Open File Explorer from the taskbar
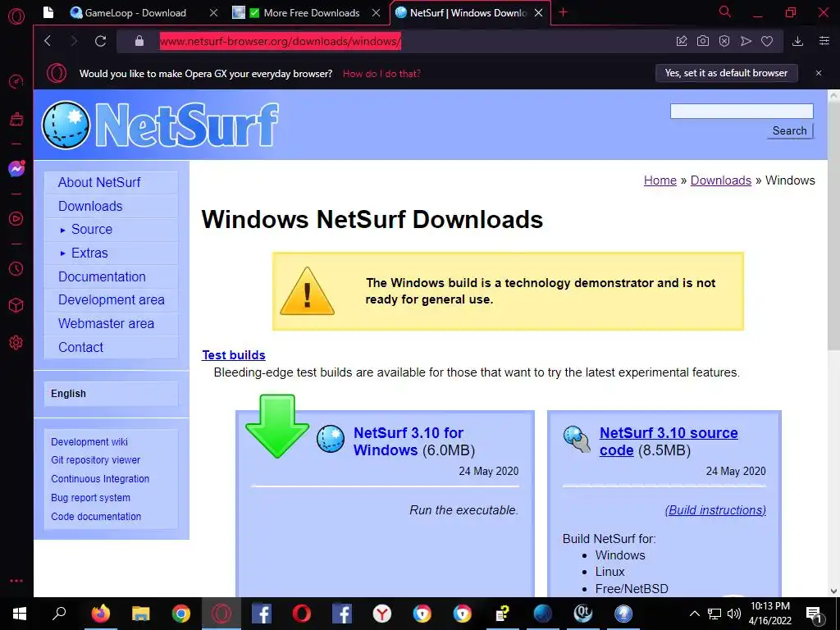Viewport: 840px width, 630px height. click(140, 614)
